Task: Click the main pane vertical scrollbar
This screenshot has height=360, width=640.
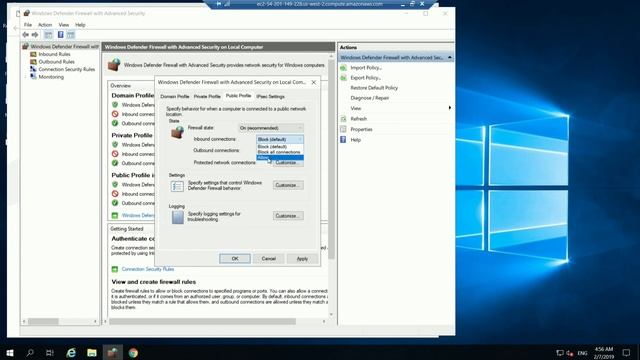Action: (331, 159)
